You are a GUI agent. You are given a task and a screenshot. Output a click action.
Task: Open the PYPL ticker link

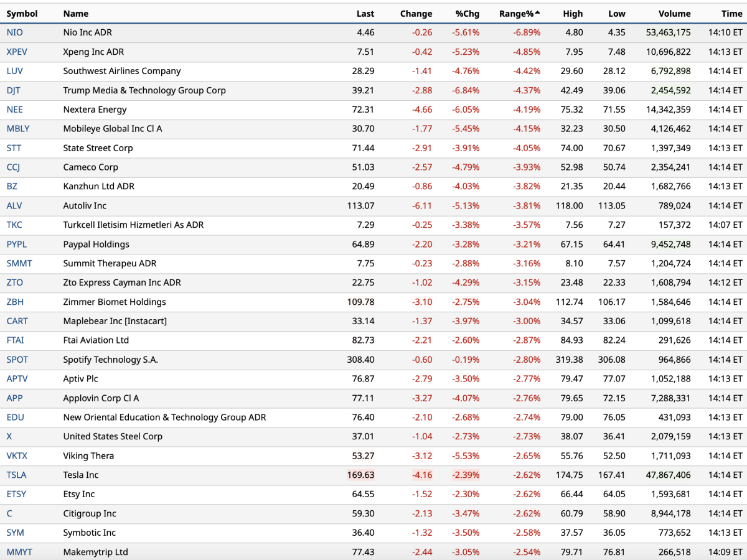click(16, 244)
